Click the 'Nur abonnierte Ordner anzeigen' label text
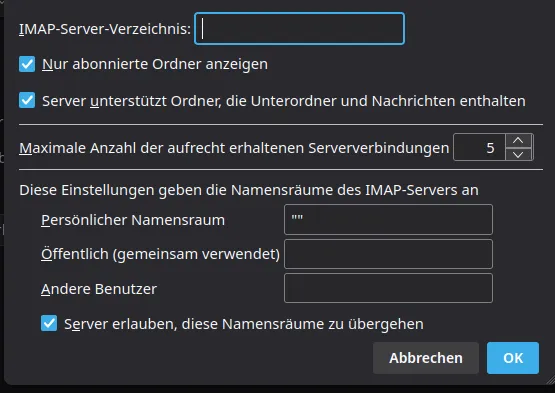 155,64
